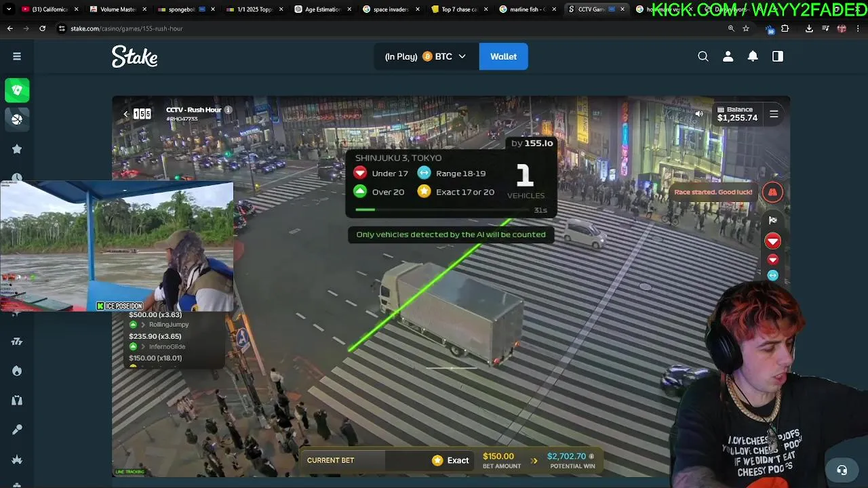Open Favourites star in sidebar

tap(17, 149)
